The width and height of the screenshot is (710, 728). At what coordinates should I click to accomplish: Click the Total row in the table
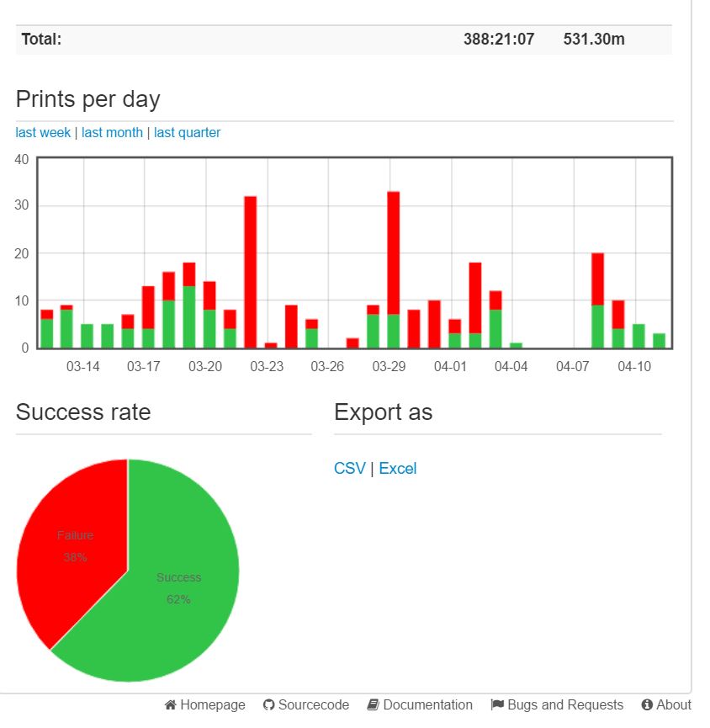coord(344,40)
